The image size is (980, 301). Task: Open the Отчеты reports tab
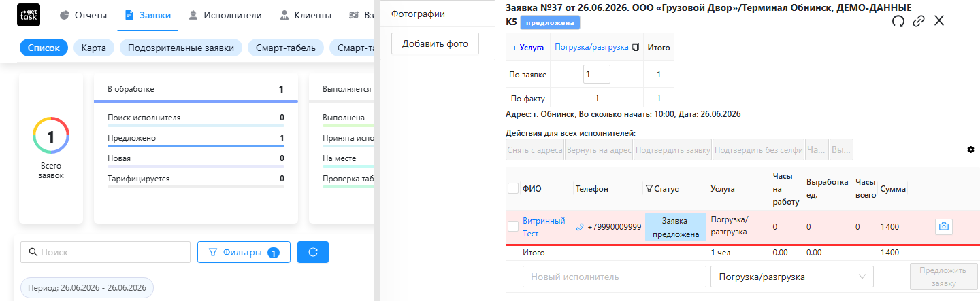(x=83, y=15)
